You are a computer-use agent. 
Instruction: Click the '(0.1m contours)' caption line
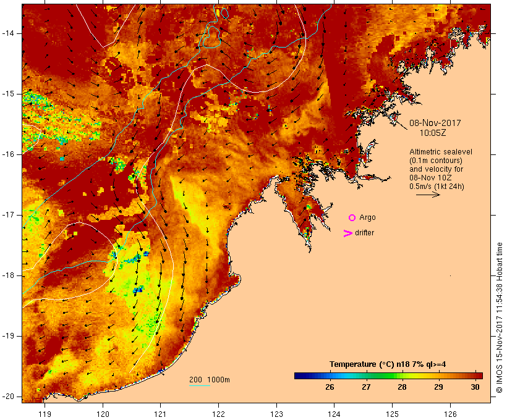[x=436, y=161]
